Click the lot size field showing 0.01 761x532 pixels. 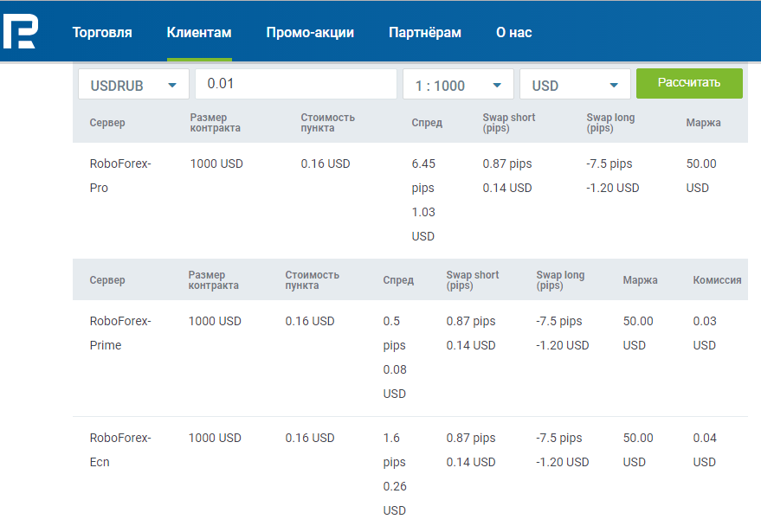pyautogui.click(x=295, y=84)
